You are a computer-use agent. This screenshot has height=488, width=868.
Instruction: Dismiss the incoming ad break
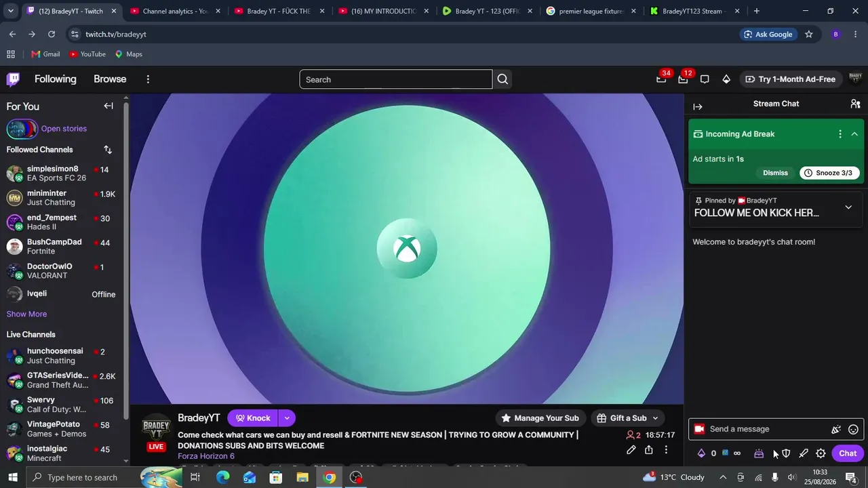click(x=775, y=173)
